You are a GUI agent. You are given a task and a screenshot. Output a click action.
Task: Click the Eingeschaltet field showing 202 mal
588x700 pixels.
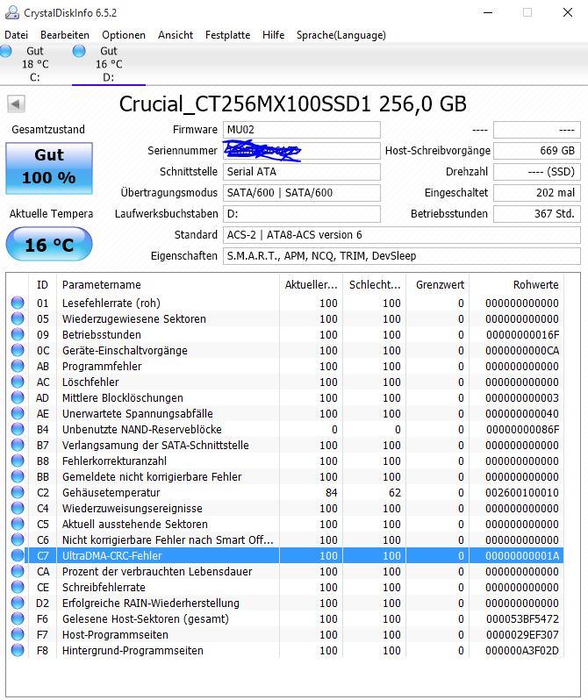[536, 193]
